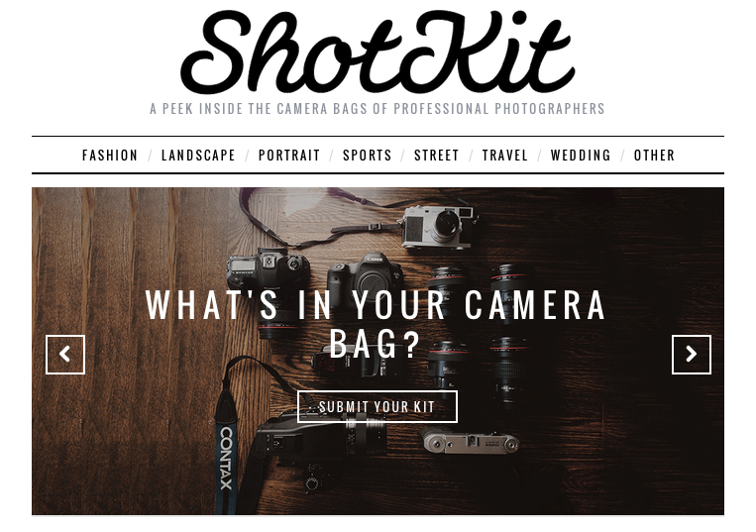Select the Other menu item
The width and height of the screenshot is (756, 532).
coord(654,156)
